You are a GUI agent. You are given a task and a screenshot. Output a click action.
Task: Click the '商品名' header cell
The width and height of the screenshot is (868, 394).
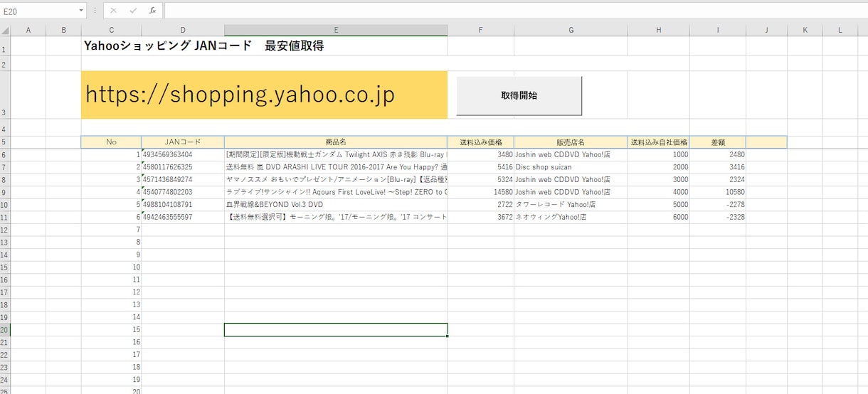click(336, 142)
